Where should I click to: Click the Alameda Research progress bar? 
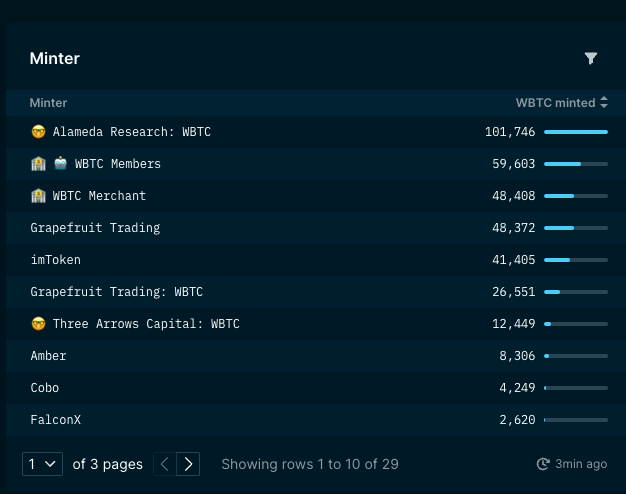point(576,132)
